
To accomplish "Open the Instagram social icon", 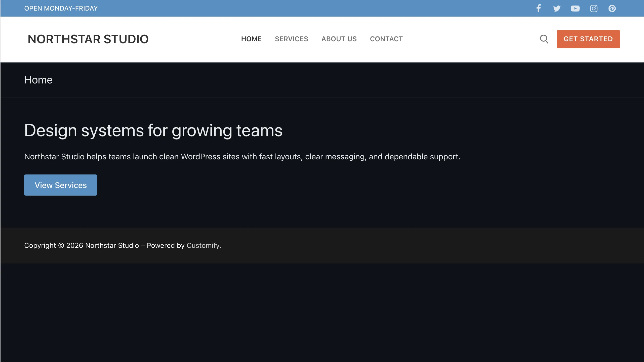I will pos(594,8).
